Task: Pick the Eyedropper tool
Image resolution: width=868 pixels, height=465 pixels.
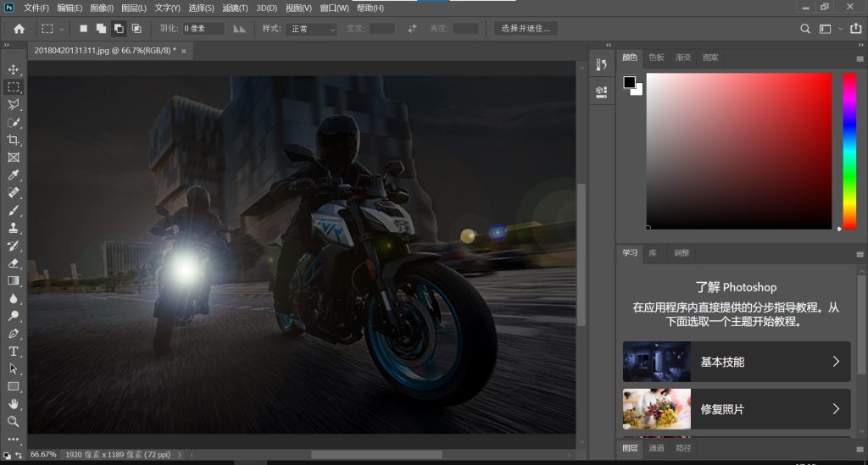Action: tap(14, 175)
